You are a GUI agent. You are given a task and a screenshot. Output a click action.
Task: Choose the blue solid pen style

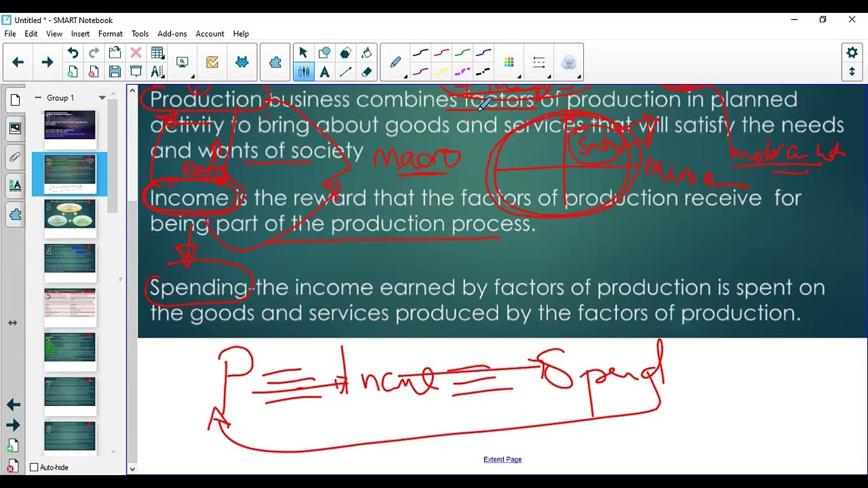[484, 53]
